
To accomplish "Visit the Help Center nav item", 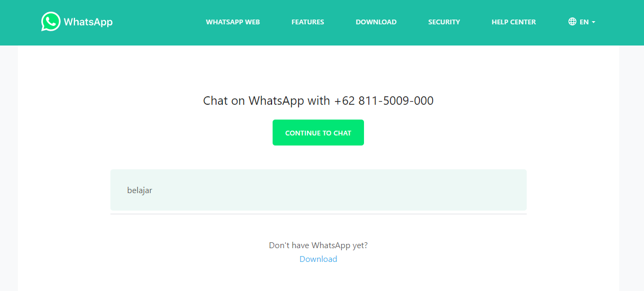I will pos(514,22).
